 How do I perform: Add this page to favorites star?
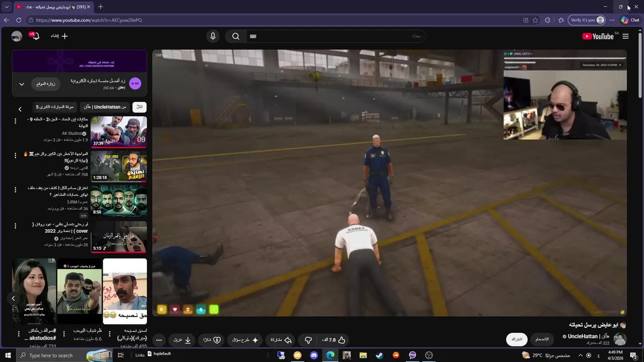(x=535, y=20)
